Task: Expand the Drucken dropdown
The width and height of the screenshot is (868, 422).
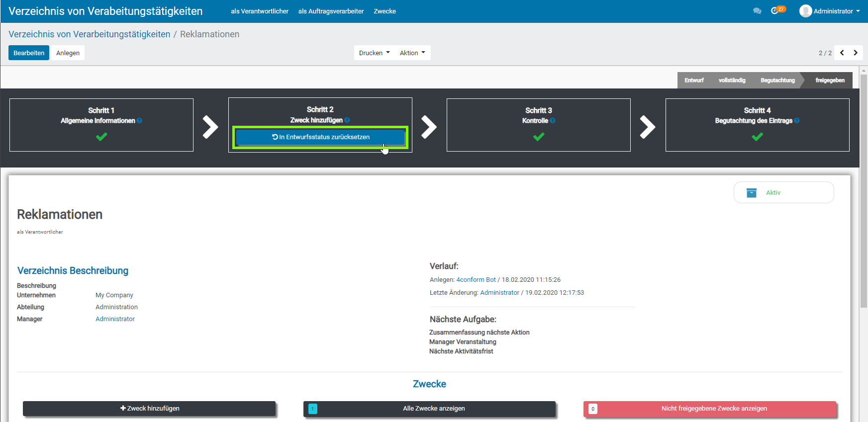Action: (x=374, y=53)
